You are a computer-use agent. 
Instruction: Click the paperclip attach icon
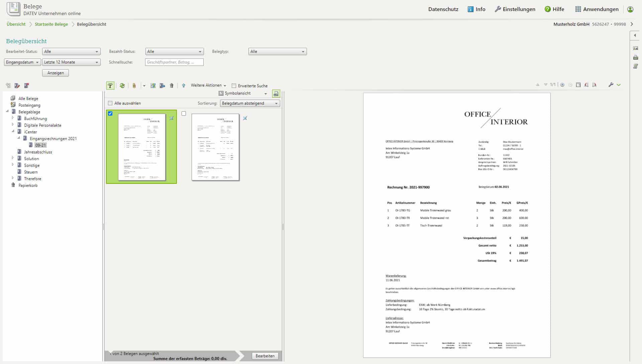[134, 86]
